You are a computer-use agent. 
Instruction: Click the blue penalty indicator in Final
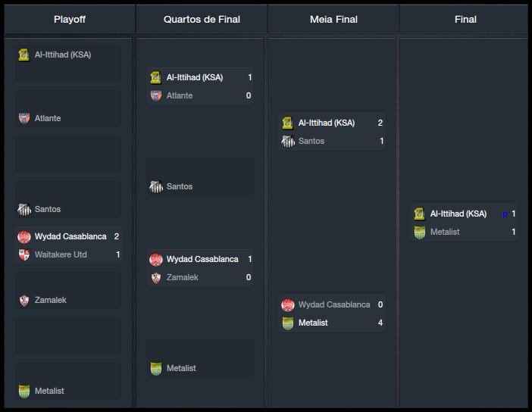click(x=504, y=214)
